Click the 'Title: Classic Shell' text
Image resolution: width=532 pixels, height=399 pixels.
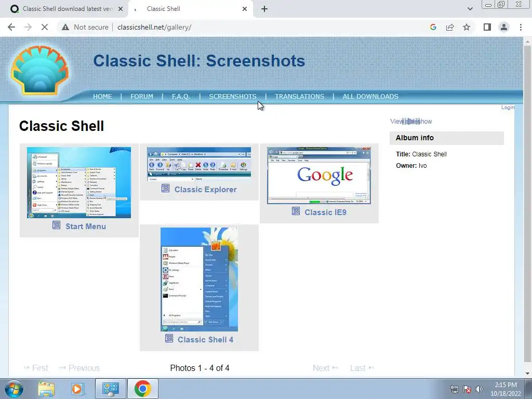tap(421, 154)
